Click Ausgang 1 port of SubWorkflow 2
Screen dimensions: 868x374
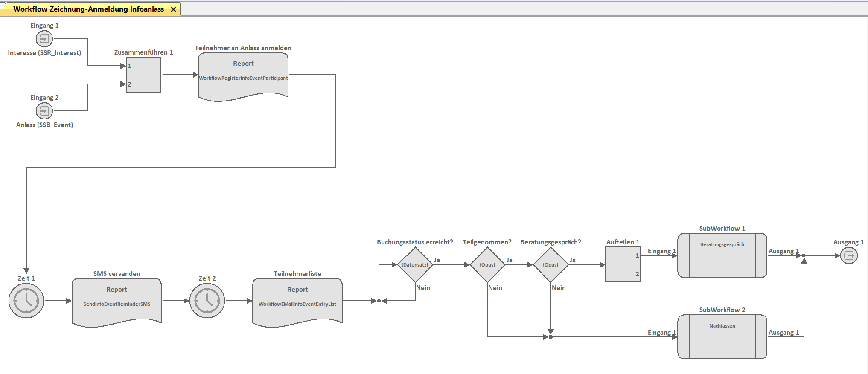(784, 333)
